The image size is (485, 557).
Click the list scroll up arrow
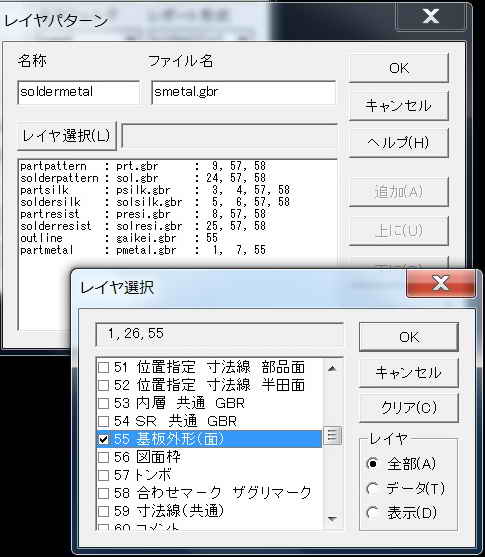332,368
